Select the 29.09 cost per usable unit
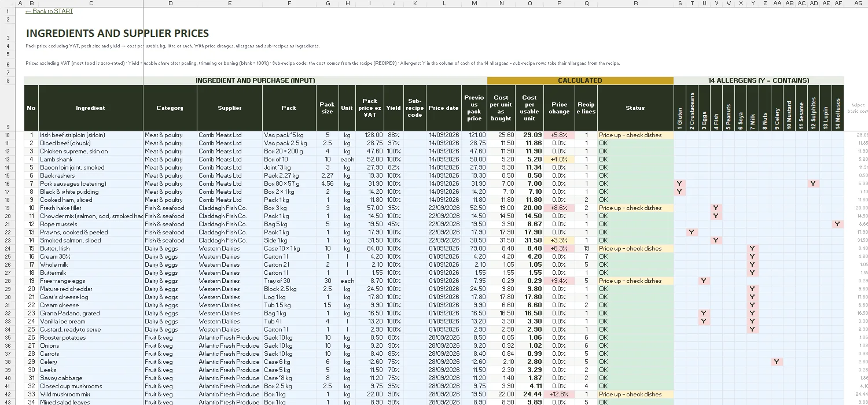The image size is (868, 405). coord(529,135)
